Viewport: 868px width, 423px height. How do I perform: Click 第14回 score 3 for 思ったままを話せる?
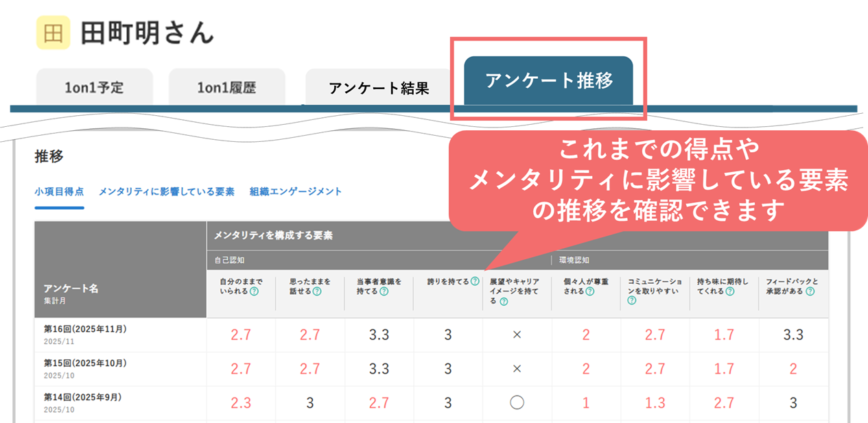pyautogui.click(x=309, y=403)
